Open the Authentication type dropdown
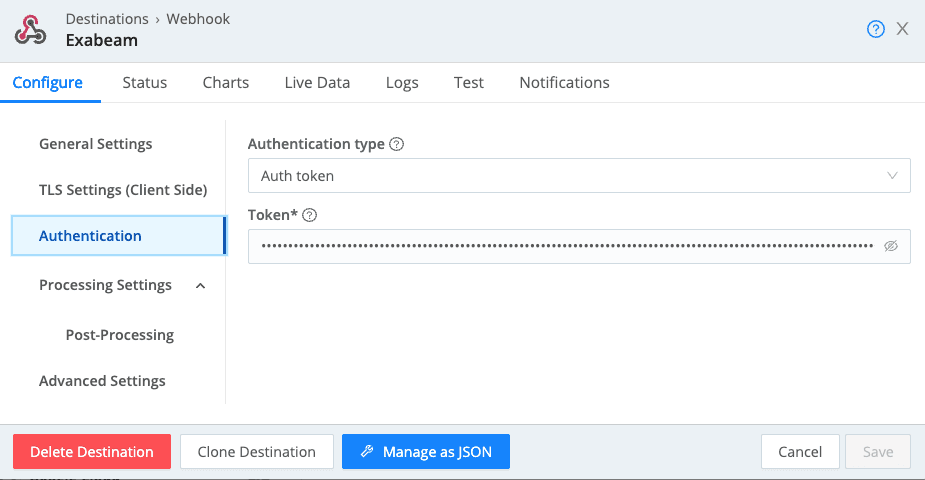Screen dimensions: 925x480 [x=578, y=176]
